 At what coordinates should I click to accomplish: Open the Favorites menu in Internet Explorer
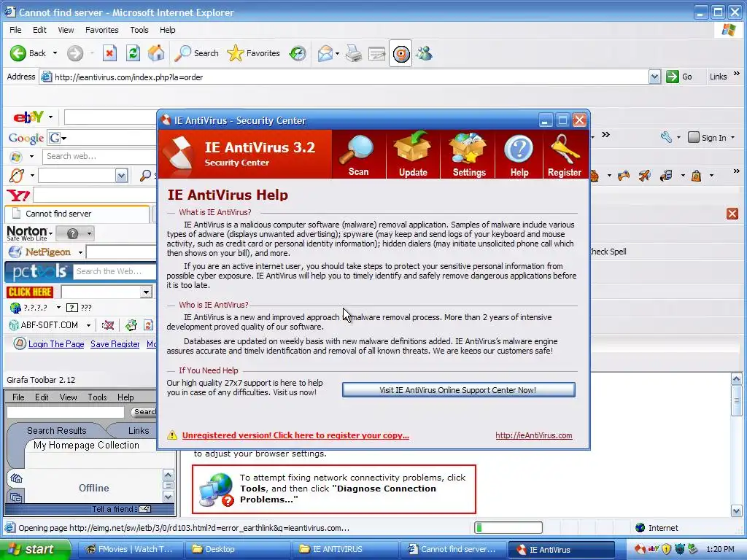pyautogui.click(x=102, y=30)
